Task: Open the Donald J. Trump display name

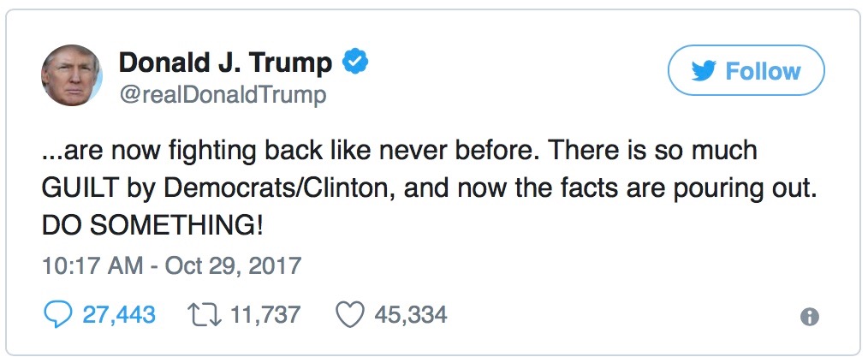Action: pyautogui.click(x=224, y=62)
